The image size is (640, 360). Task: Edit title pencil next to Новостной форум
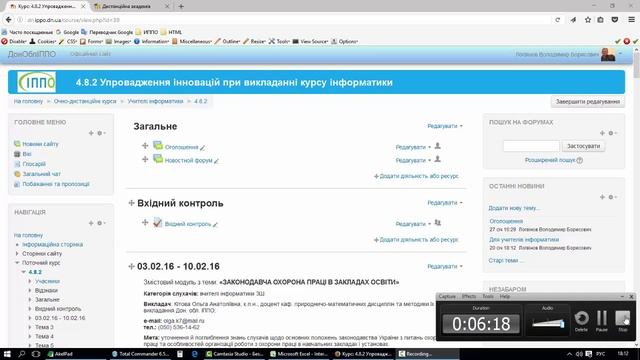[216, 161]
